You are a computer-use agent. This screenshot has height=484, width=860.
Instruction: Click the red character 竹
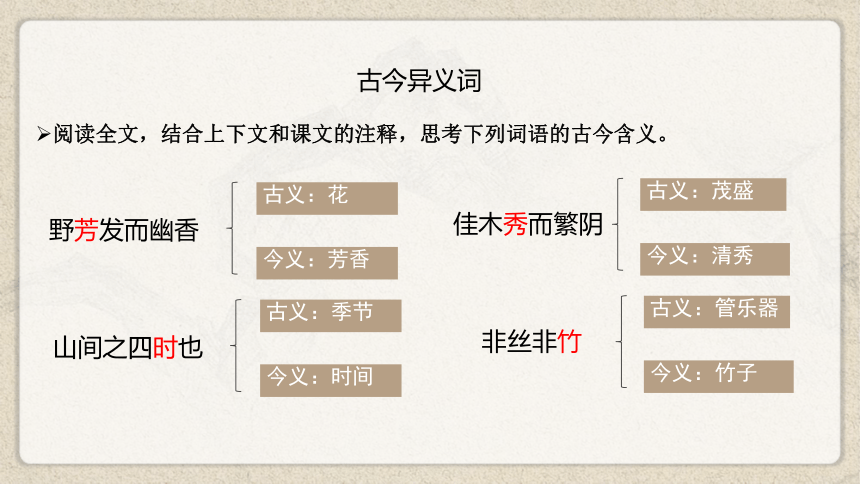point(569,342)
